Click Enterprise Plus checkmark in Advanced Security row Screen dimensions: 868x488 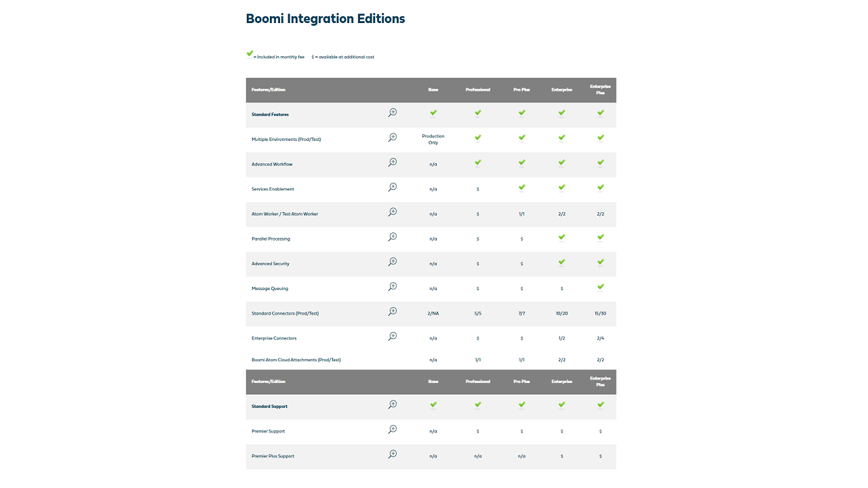coord(601,262)
